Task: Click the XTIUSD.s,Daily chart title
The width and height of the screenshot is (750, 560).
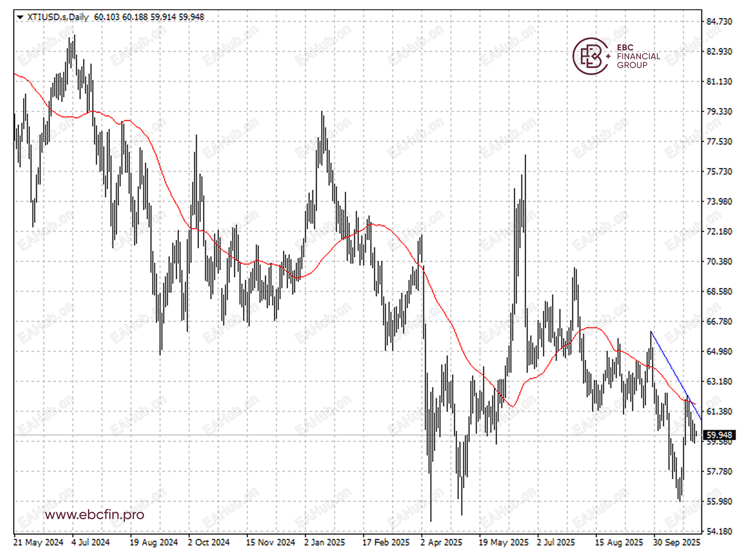Action: coord(58,17)
